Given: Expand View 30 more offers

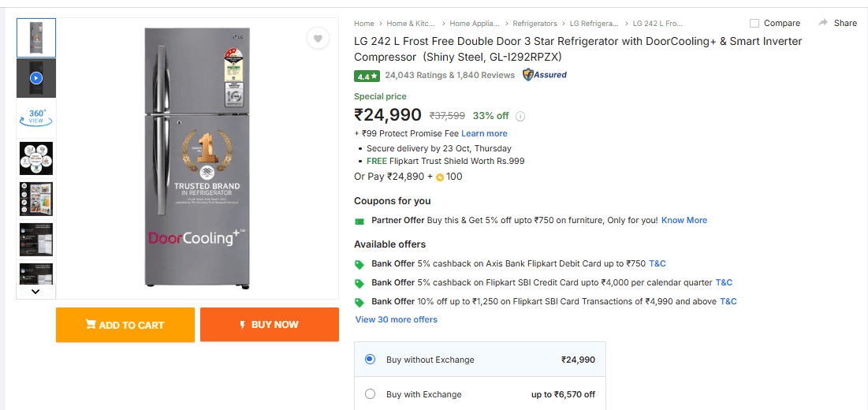Looking at the screenshot, I should (396, 319).
